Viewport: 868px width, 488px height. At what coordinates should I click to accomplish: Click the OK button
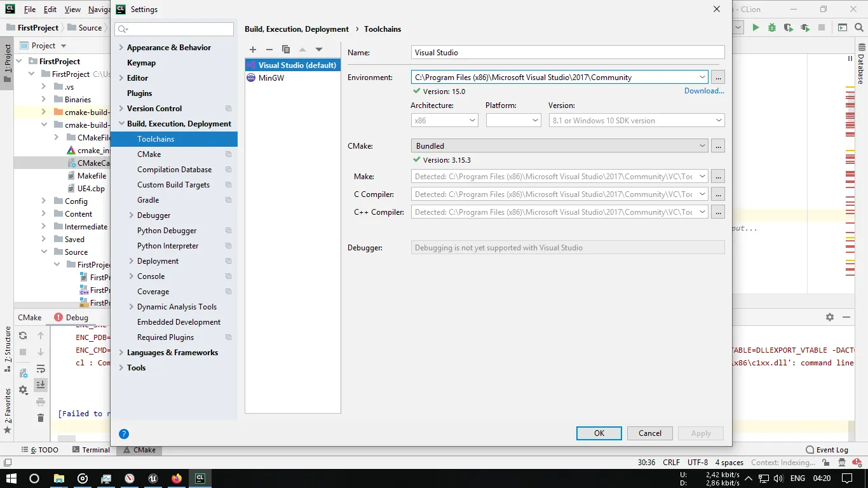599,433
